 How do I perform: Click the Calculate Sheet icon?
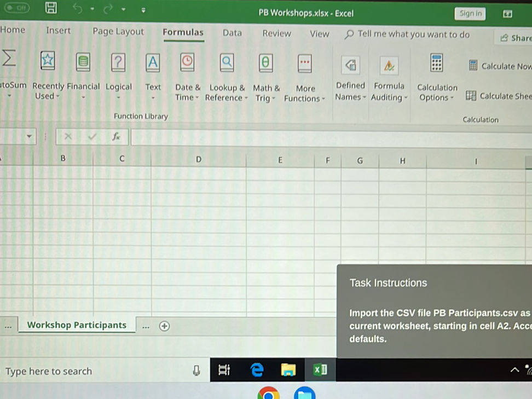coord(470,95)
